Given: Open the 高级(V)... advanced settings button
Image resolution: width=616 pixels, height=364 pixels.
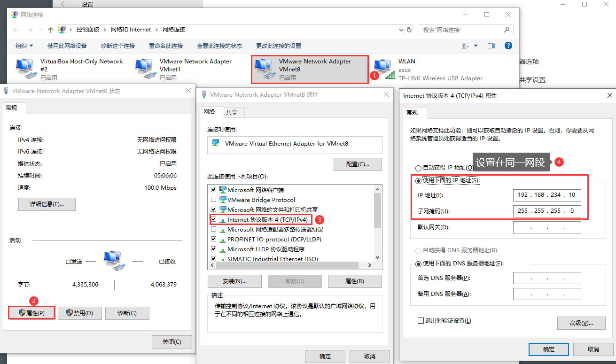Looking at the screenshot, I should 581,323.
